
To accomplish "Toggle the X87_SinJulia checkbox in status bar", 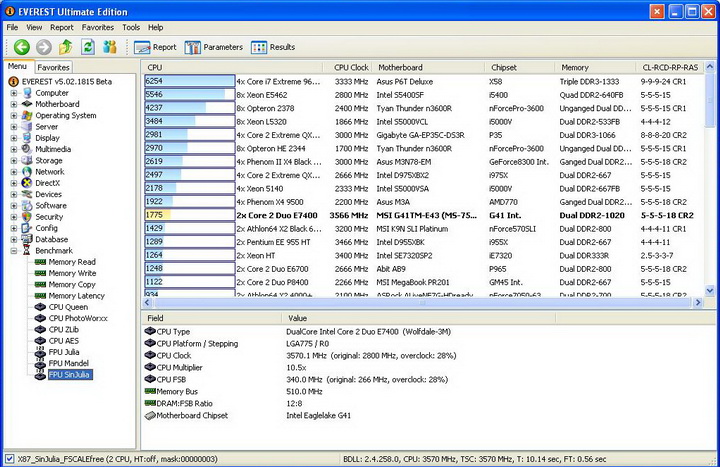I will click(x=9, y=458).
